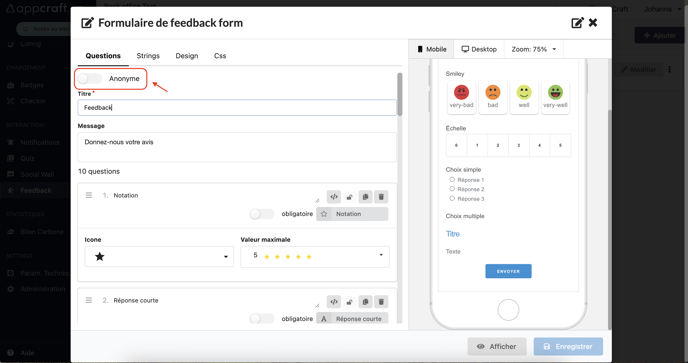Select Réponse 3 radio in preview
The image size is (688, 363).
pyautogui.click(x=452, y=198)
